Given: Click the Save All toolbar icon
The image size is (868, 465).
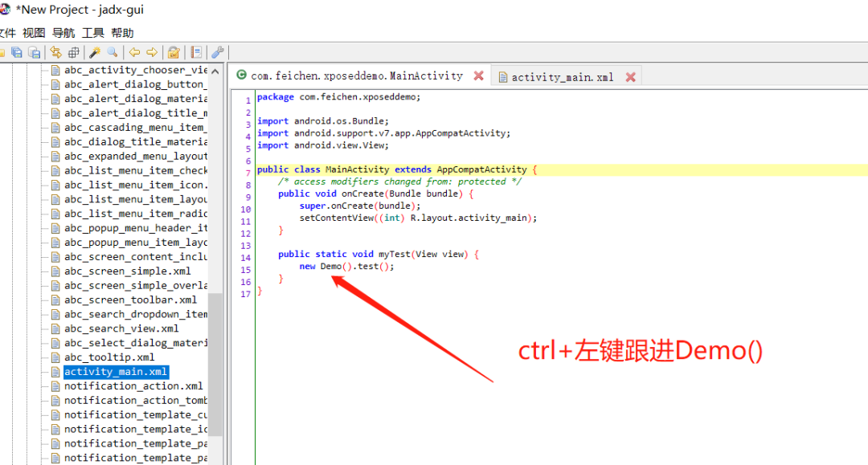Looking at the screenshot, I should click(17, 52).
